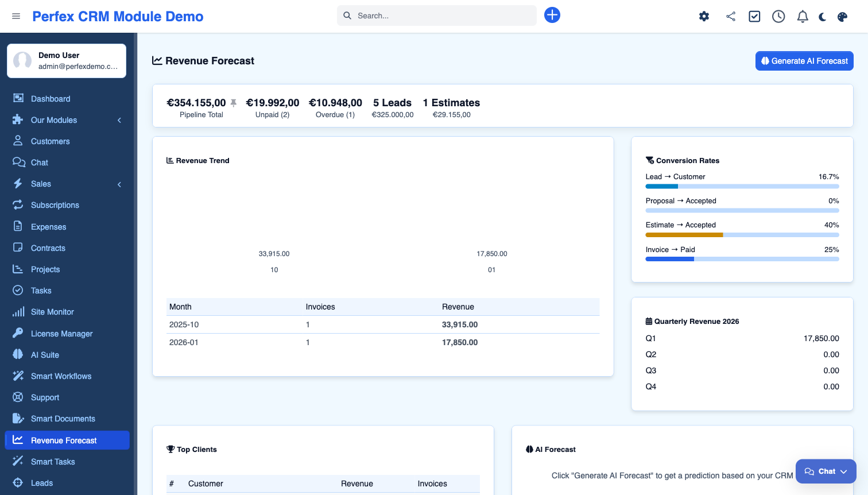Click the Generate AI Forecast button

tap(804, 61)
